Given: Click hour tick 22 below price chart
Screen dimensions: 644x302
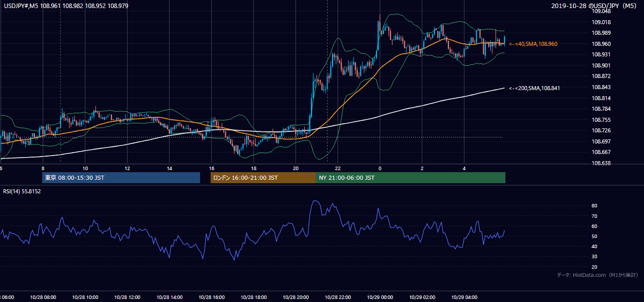Looking at the screenshot, I should pos(338,169).
